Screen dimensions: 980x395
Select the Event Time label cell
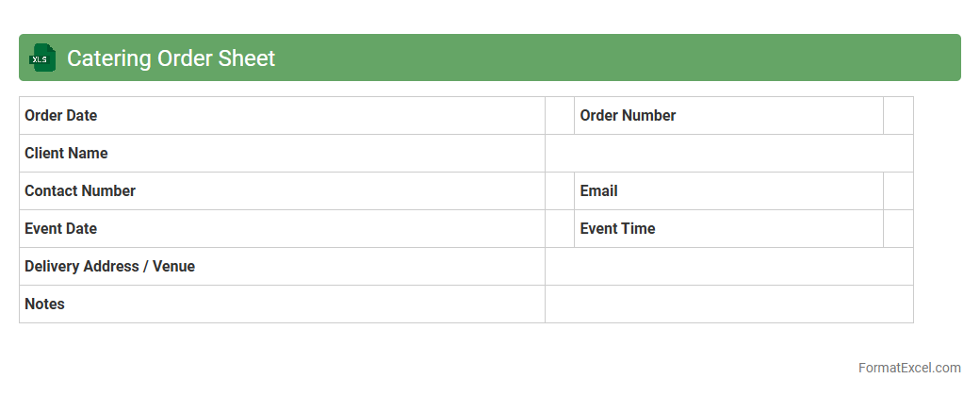(x=728, y=229)
